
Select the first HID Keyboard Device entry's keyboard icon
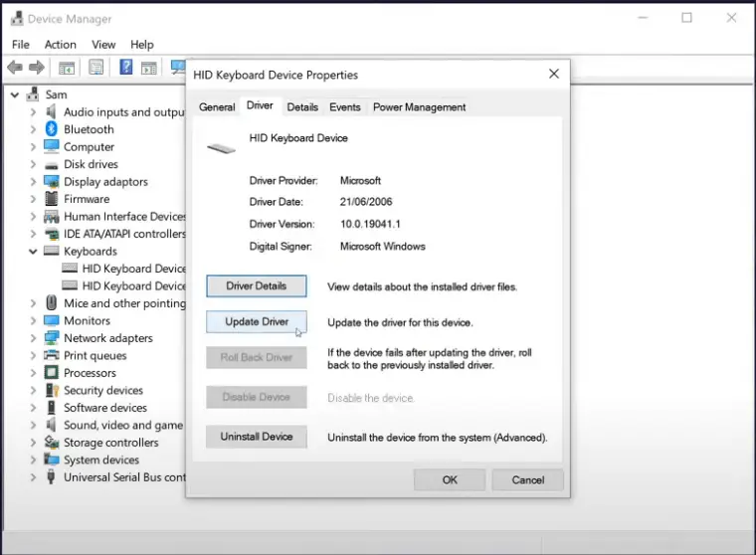tap(70, 268)
